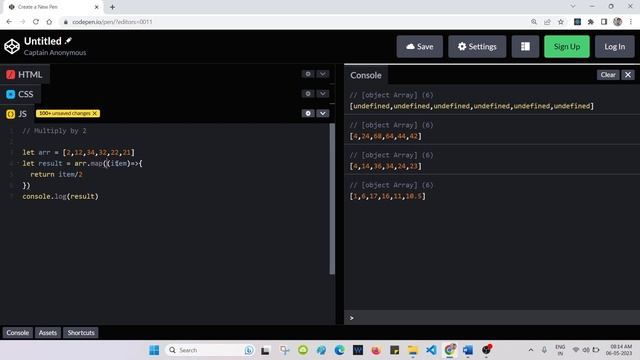This screenshot has height=360, width=640.
Task: Toggle the browser side panel
Action: [604, 22]
